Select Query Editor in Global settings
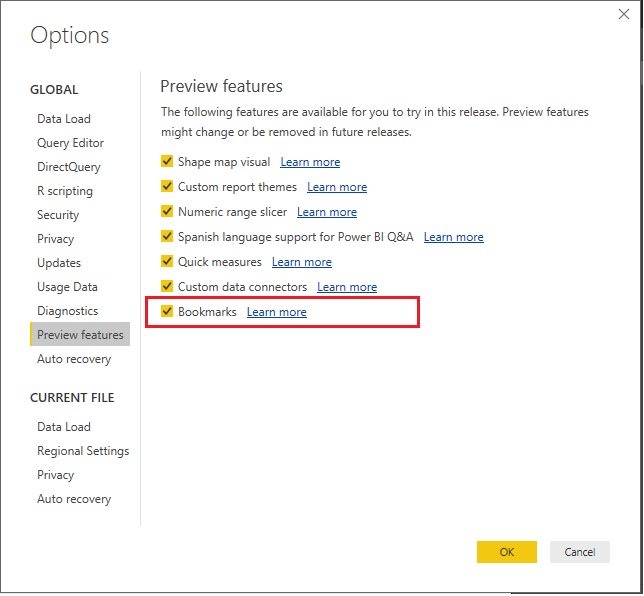This screenshot has height=596, width=644. 70,143
